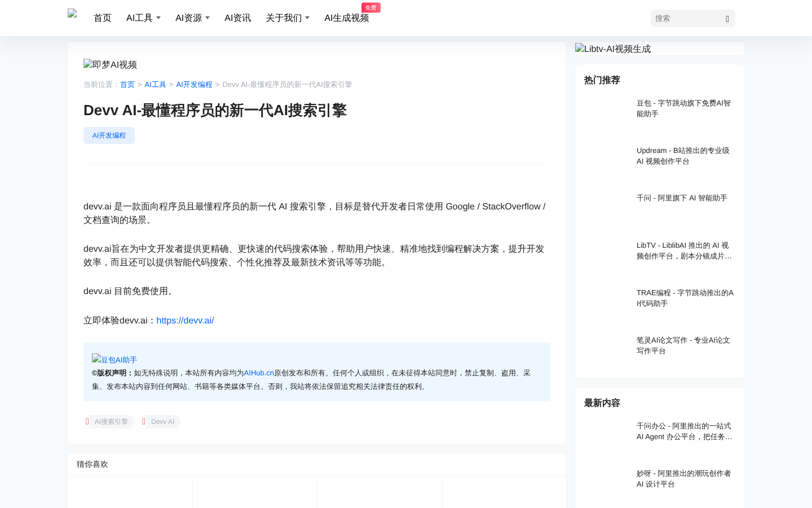Click the 热门推荐 heading
Viewport: 812px width, 508px height.
[x=602, y=80]
